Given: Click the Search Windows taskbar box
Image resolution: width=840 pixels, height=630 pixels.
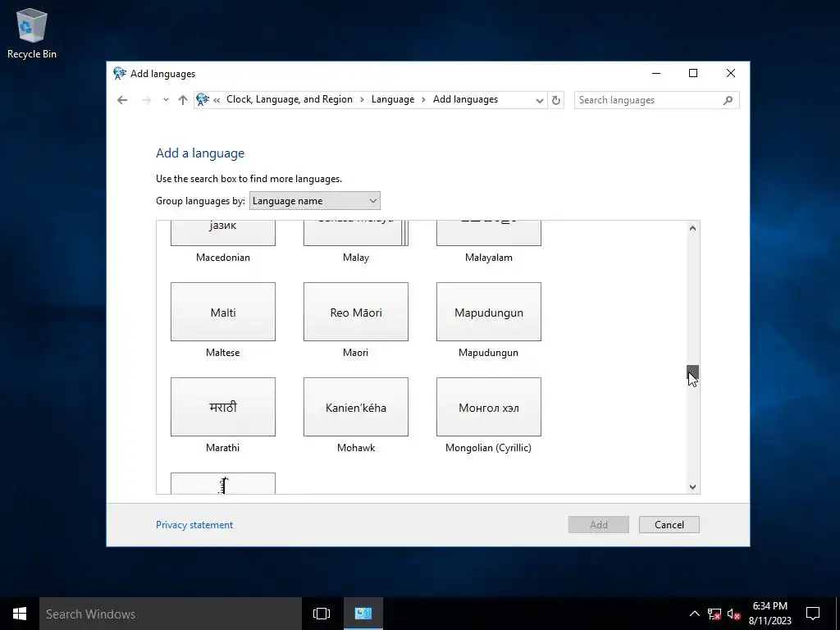Looking at the screenshot, I should click(x=171, y=614).
